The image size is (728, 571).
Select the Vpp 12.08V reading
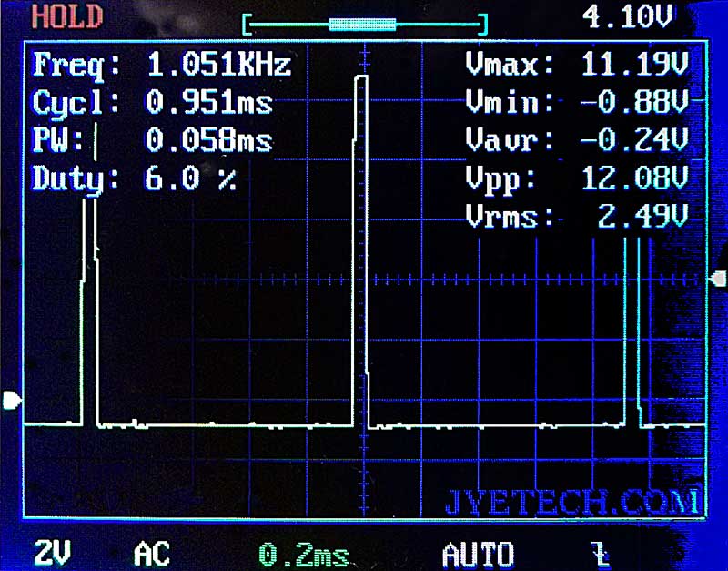tap(577, 178)
